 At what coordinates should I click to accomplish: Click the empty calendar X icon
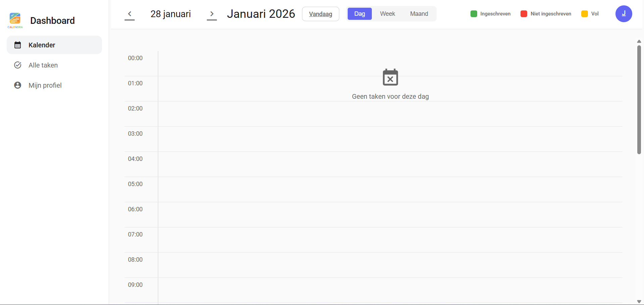tap(390, 78)
